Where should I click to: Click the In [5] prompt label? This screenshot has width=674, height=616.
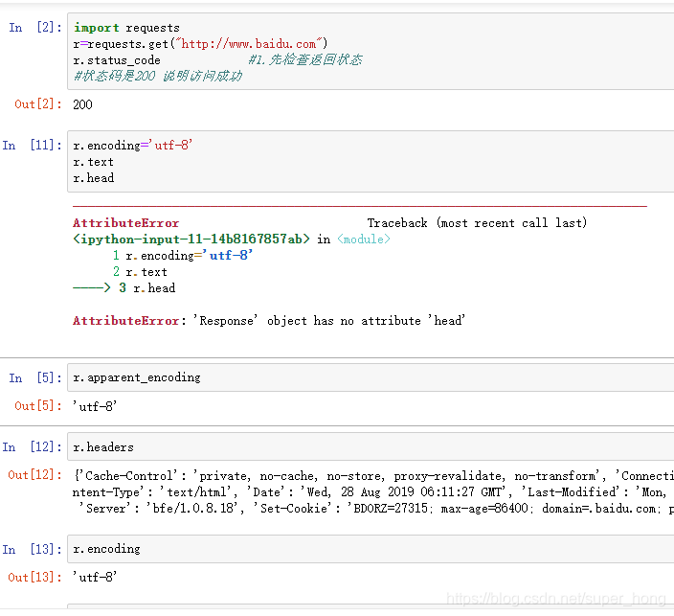[35, 377]
